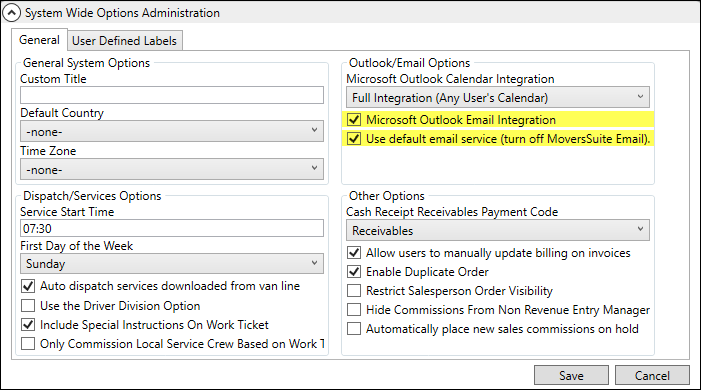The image size is (701, 390).
Task: Click the General System Options group label
Action: [x=86, y=63]
